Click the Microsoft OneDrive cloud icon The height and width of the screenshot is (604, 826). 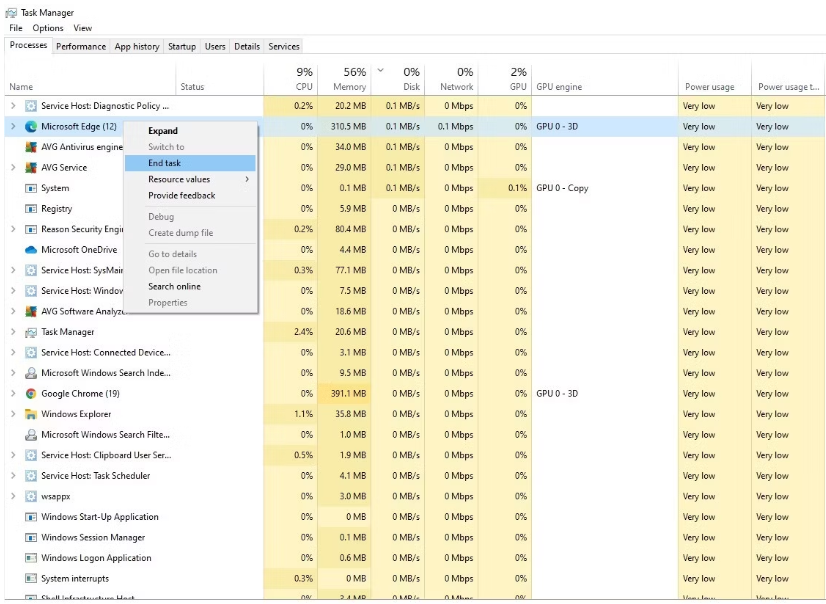click(31, 250)
